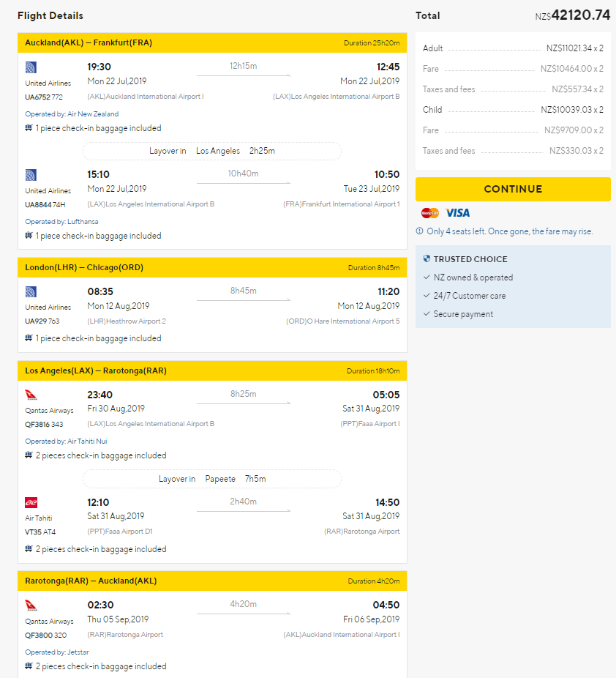Open the 'Operated by: Air Tahiti Nui' link

(66, 442)
